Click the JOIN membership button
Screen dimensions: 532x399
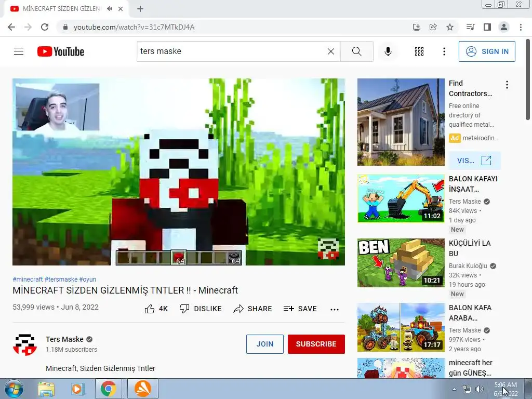[264, 344]
